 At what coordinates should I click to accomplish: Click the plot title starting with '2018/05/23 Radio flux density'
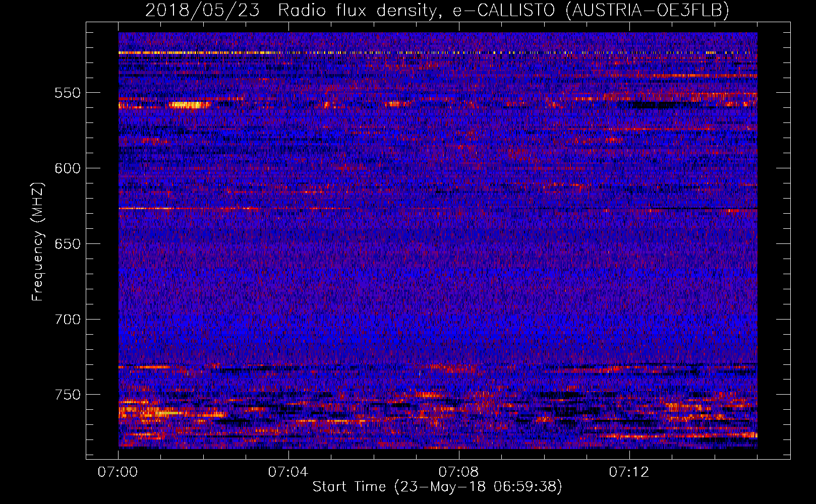coord(437,10)
